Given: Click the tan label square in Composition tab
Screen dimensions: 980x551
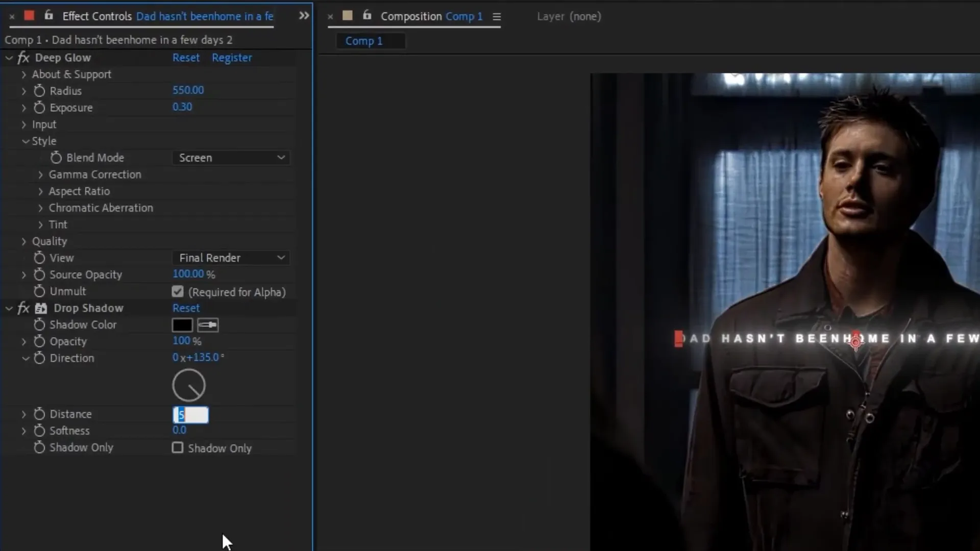Looking at the screenshot, I should [x=348, y=16].
